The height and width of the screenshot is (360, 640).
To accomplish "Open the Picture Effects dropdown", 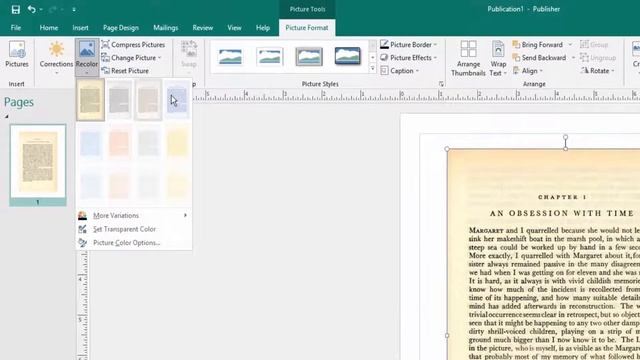I will tap(409, 58).
